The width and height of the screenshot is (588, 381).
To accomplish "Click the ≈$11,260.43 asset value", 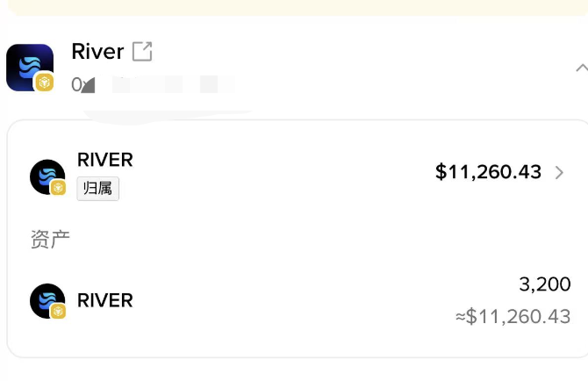I will 513,316.
